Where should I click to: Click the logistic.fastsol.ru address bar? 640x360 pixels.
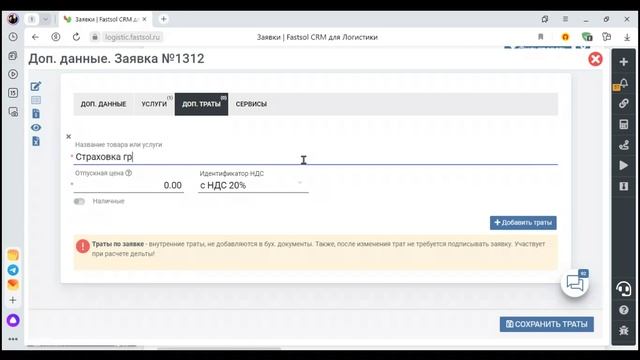click(x=132, y=37)
